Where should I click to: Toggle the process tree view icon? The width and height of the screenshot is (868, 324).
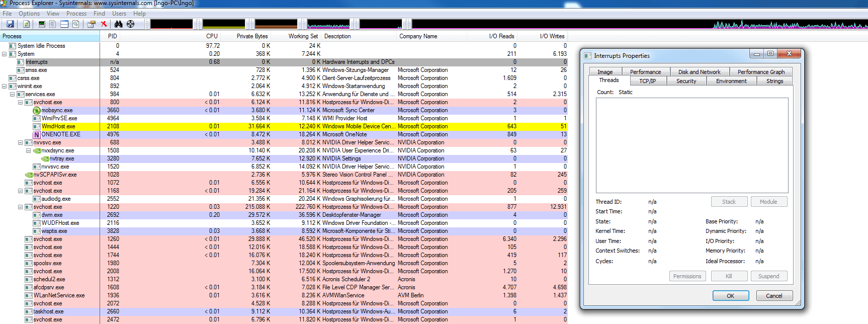pyautogui.click(x=53, y=24)
